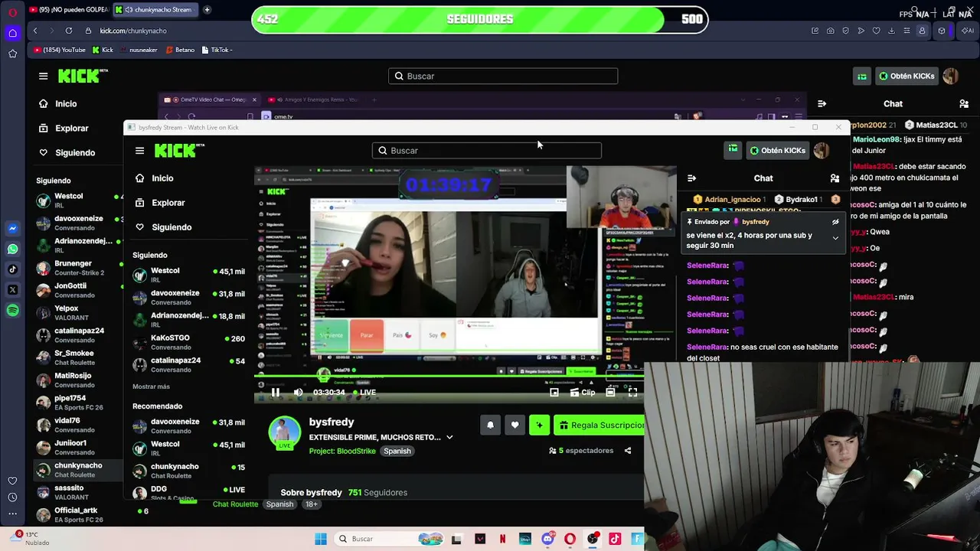
Task: Create a clip with the Clip button
Action: (583, 393)
